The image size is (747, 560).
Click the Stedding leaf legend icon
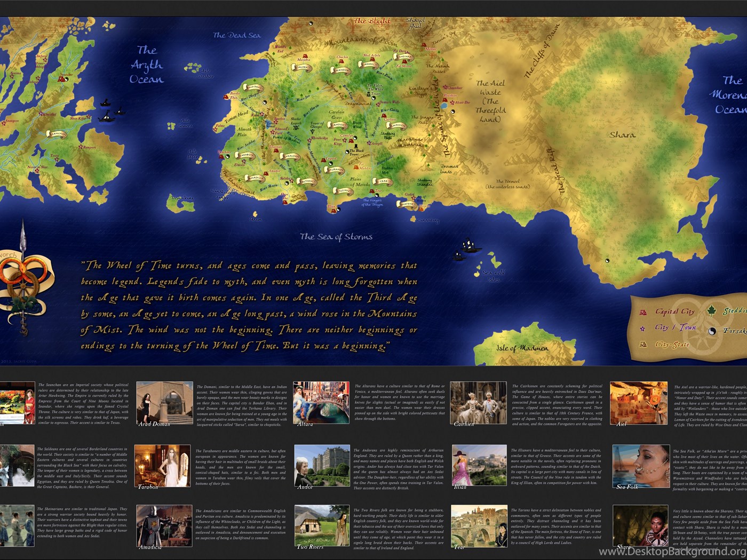711,311
